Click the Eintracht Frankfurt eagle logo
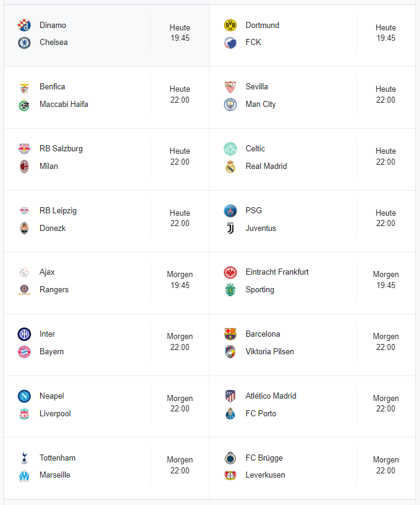Screen dimensions: 420x505 [230, 272]
